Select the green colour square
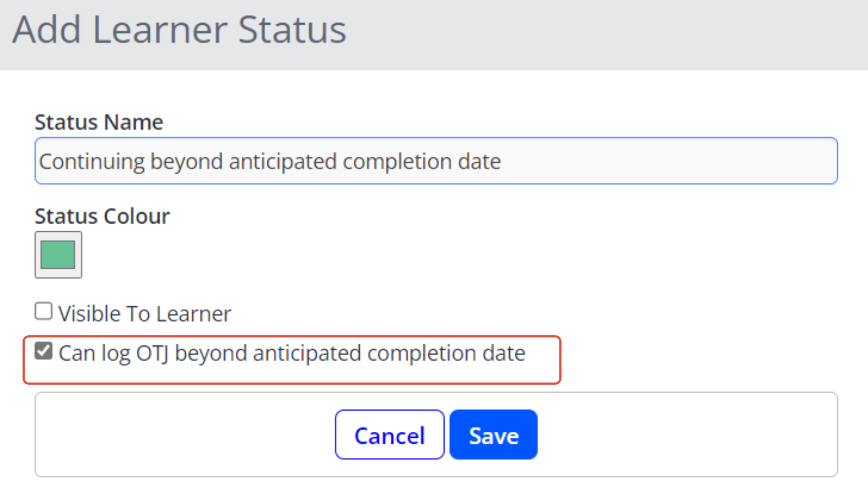 (58, 254)
